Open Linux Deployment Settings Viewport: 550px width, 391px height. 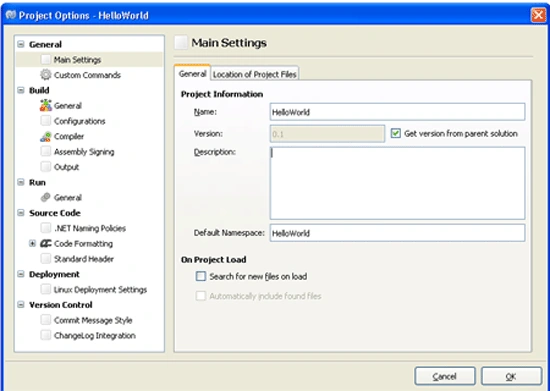[100, 289]
